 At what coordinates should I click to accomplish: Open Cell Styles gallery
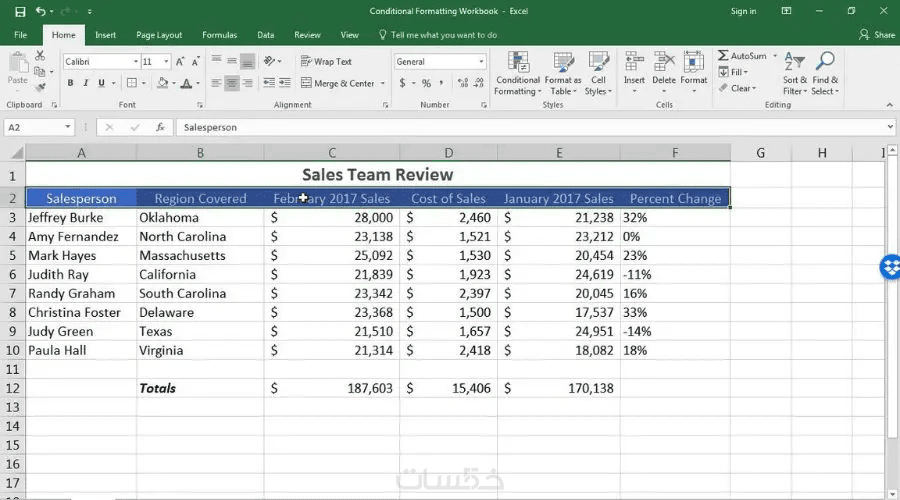click(598, 73)
